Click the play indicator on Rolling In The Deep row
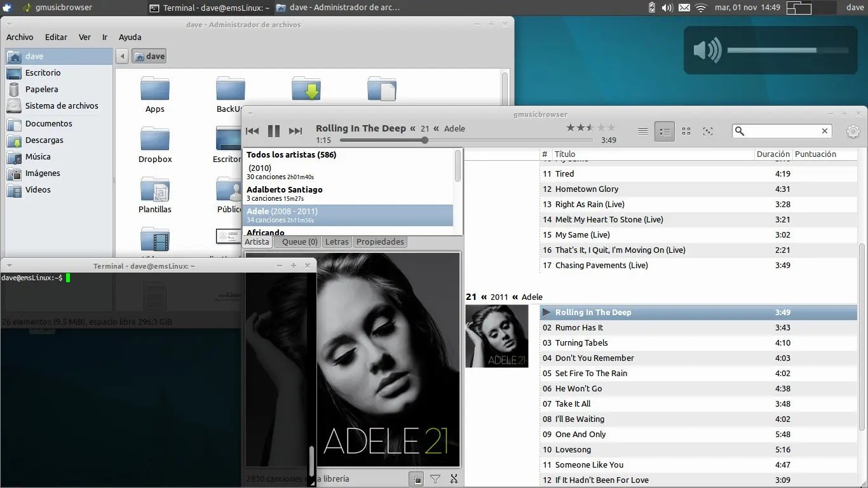The height and width of the screenshot is (488, 868). pyautogui.click(x=546, y=313)
